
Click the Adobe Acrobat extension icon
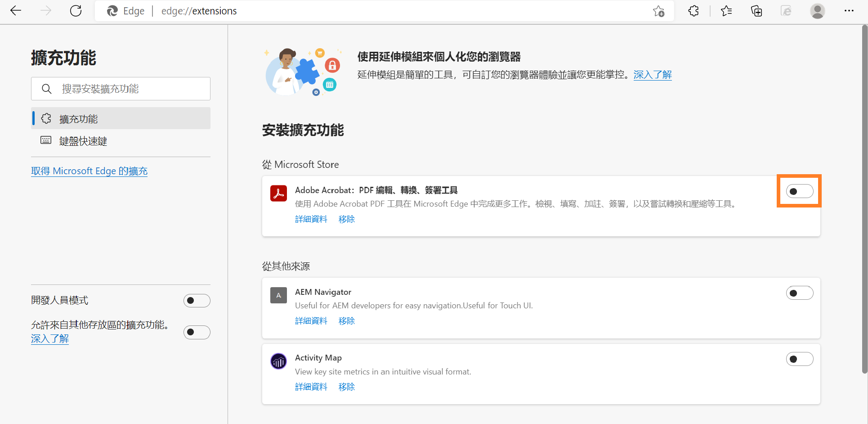pos(278,193)
